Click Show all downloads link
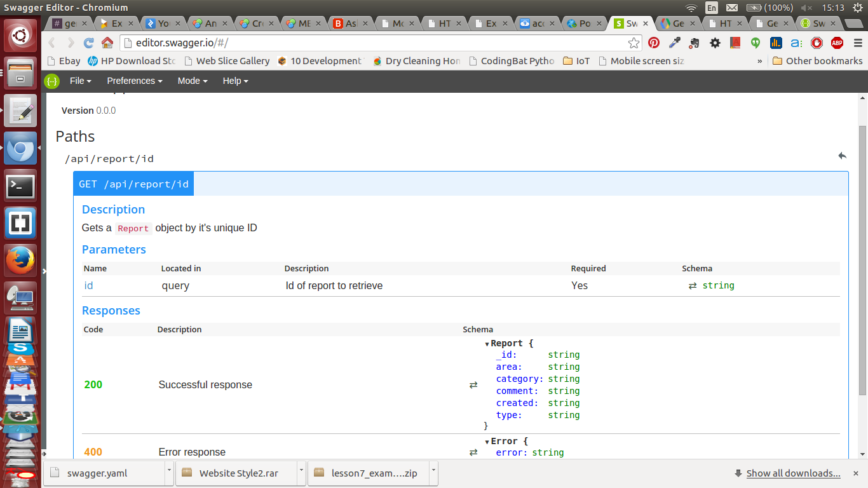The height and width of the screenshot is (488, 868). [793, 473]
